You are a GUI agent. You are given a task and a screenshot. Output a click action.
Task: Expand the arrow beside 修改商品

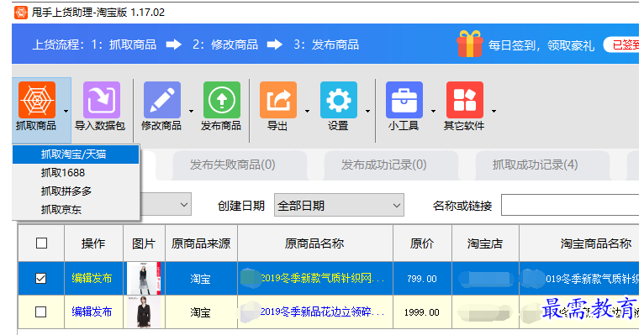[191, 111]
